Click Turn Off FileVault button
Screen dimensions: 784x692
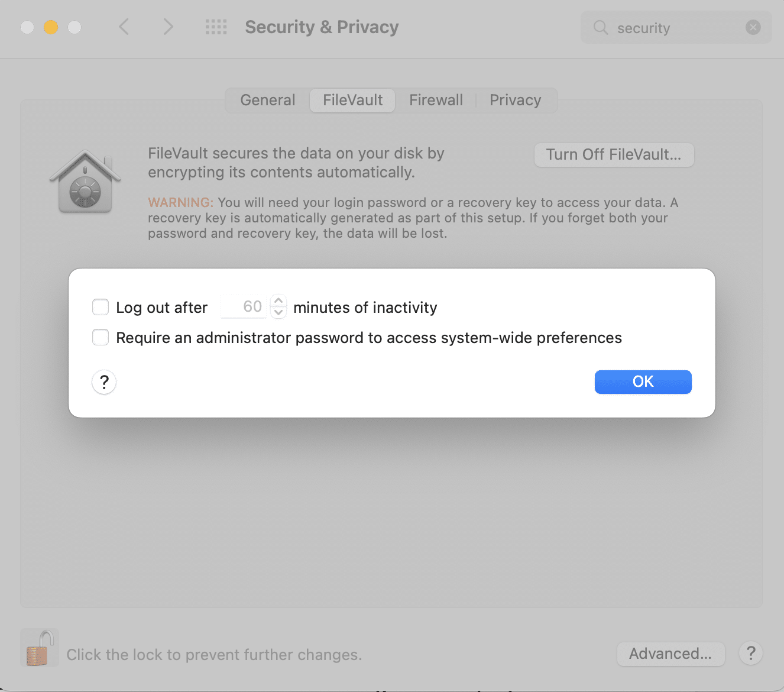point(614,155)
